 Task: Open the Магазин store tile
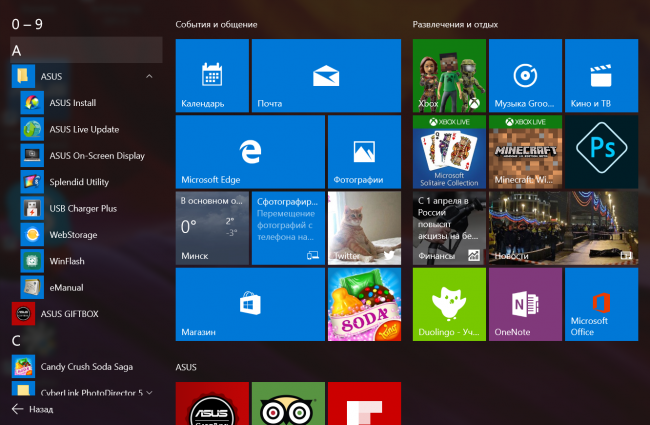pos(250,304)
